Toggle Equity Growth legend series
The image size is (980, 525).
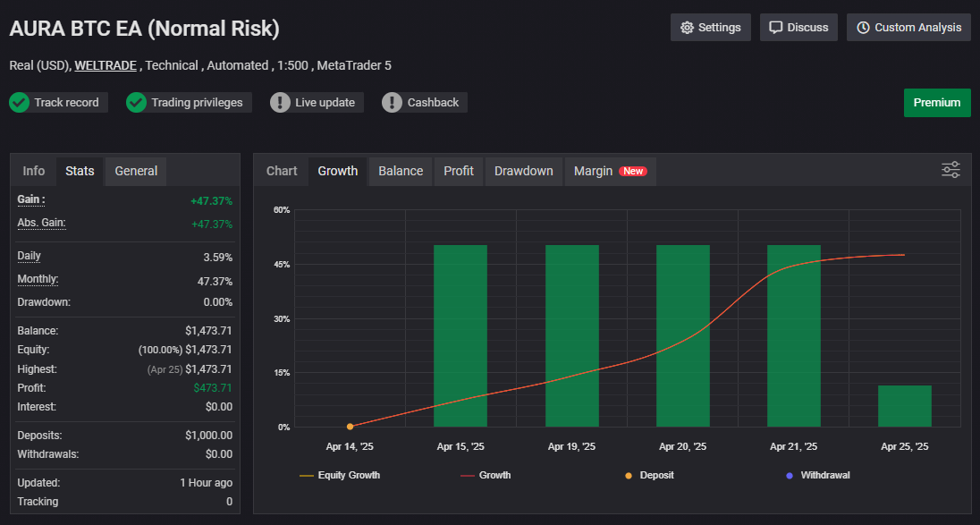point(340,475)
